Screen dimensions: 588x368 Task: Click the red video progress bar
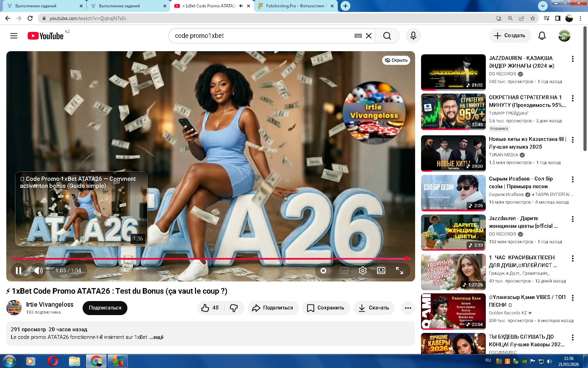coord(210,259)
